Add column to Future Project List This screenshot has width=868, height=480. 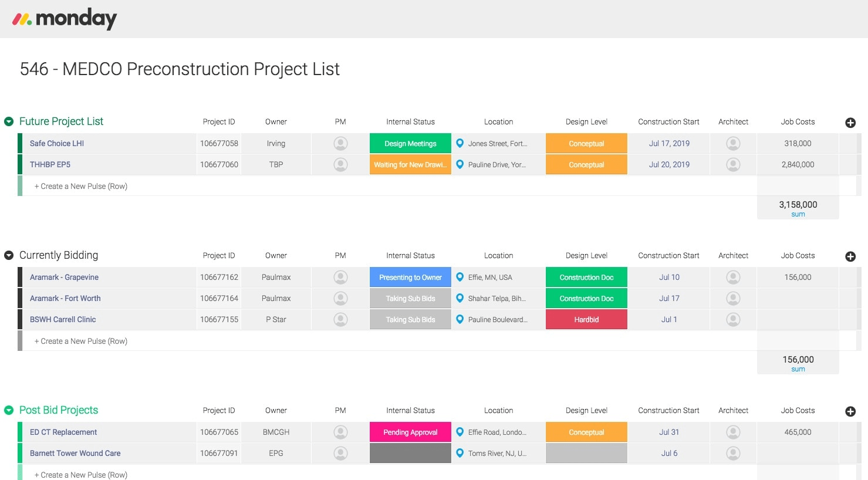pyautogui.click(x=850, y=123)
